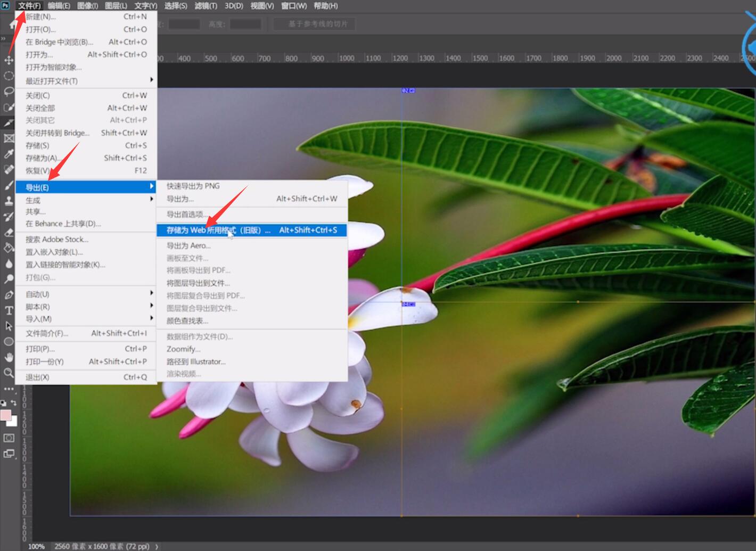This screenshot has width=756, height=551.
Task: Click the 高度 input field
Action: coord(245,24)
